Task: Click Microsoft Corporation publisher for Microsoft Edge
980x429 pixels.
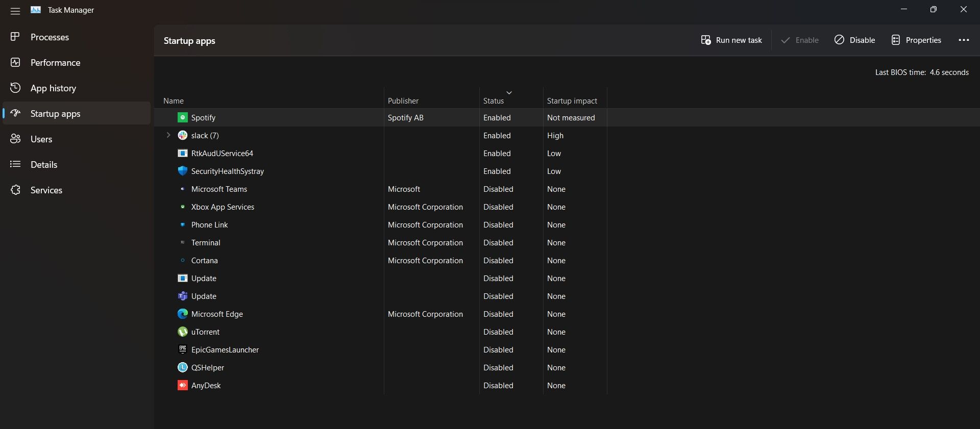Action: coord(425,314)
